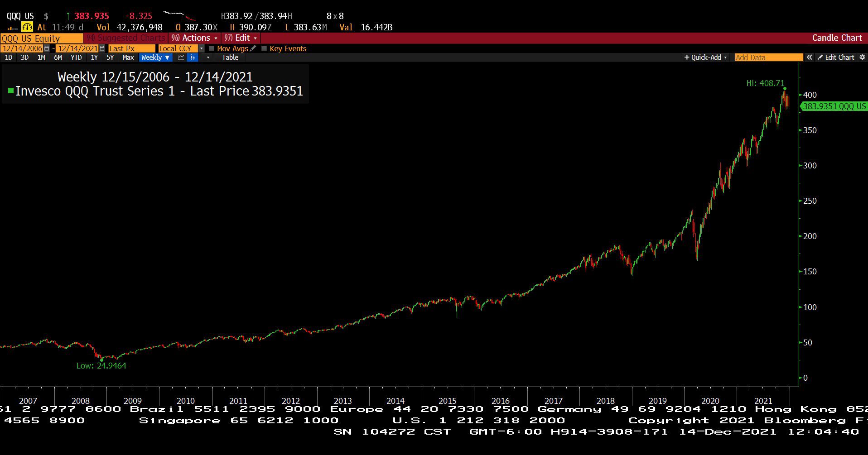
Task: Enable the Key Events checkbox
Action: coord(264,48)
